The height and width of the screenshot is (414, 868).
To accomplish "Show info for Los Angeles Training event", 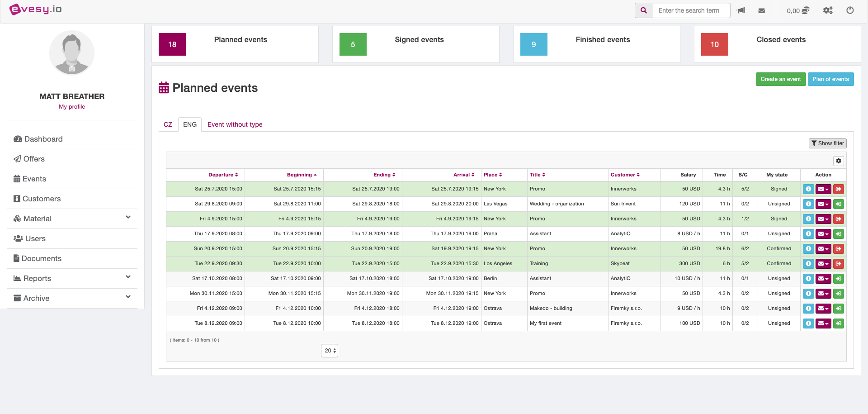I will 808,264.
